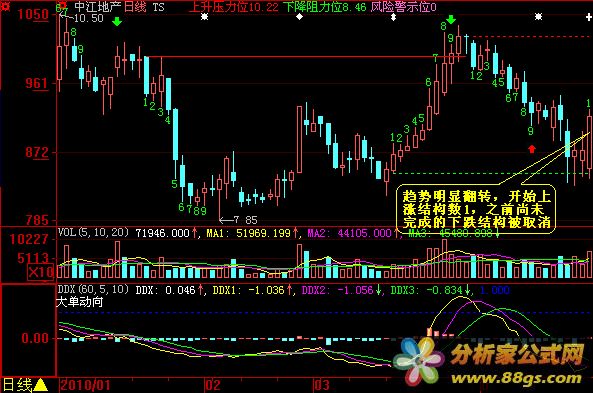Click the white diamond marker at chart top
593x393 pixels.
(299, 17)
